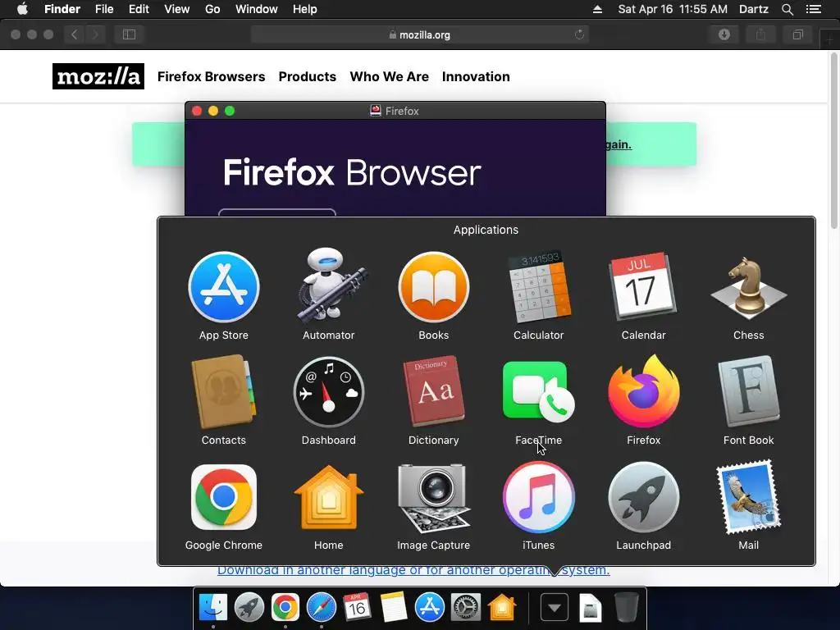Screen dimensions: 840x630
Task: Open App Store from Applications stack
Action: pyautogui.click(x=224, y=287)
